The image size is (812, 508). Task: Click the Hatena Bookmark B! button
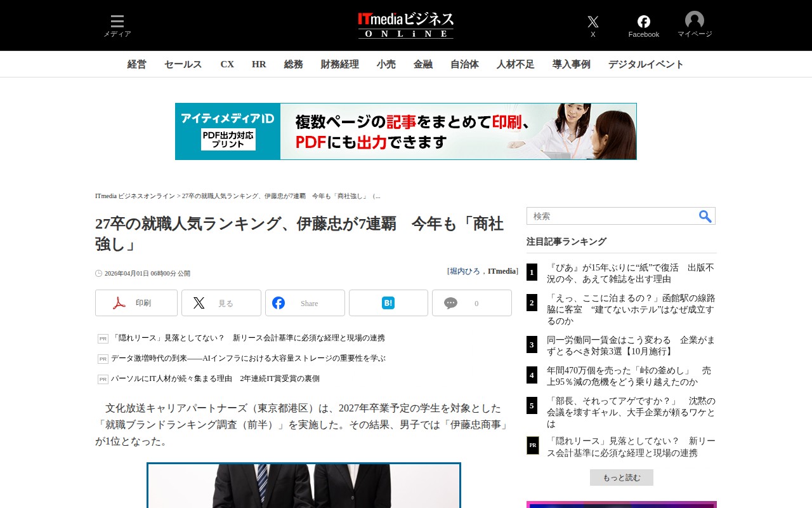pyautogui.click(x=388, y=303)
